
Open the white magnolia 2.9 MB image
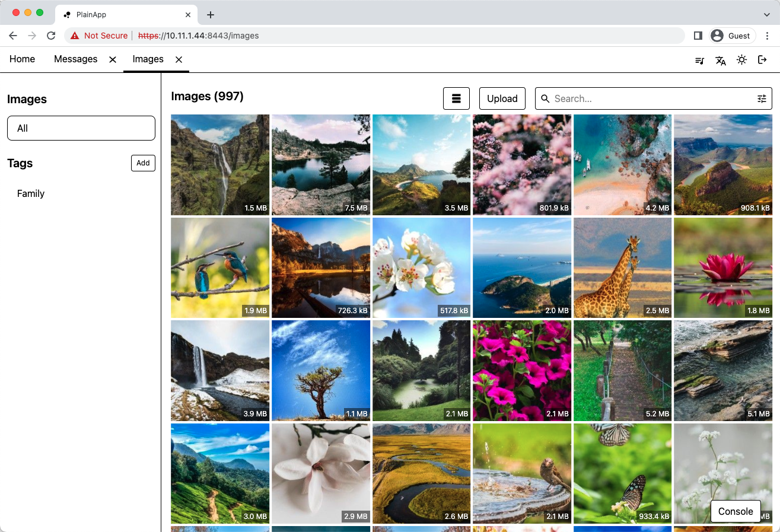pos(321,473)
